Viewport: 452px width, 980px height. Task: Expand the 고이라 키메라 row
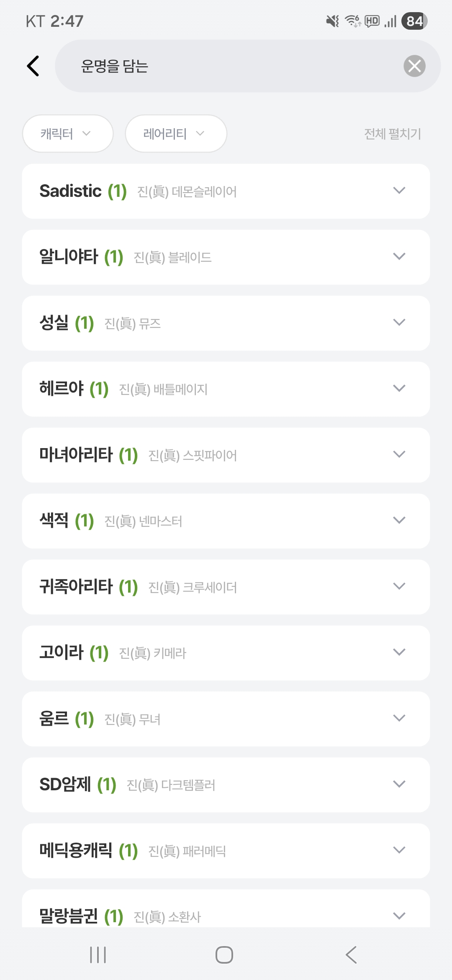pos(399,652)
